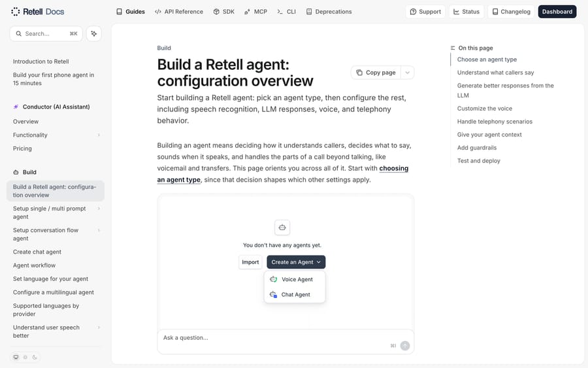Click the Guides book icon
Viewport: 588px width, 368px height.
120,12
